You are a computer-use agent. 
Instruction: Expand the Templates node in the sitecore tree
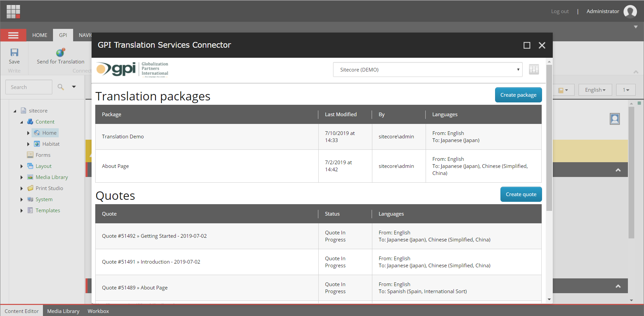tap(21, 211)
